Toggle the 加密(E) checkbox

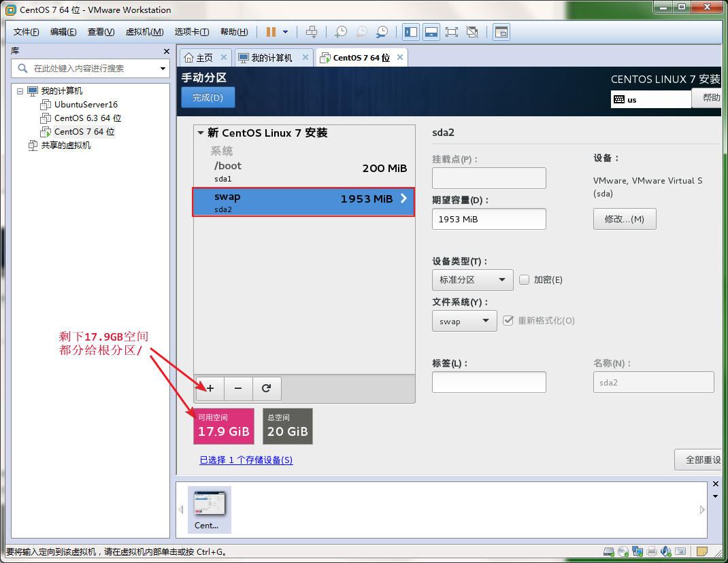click(x=524, y=280)
